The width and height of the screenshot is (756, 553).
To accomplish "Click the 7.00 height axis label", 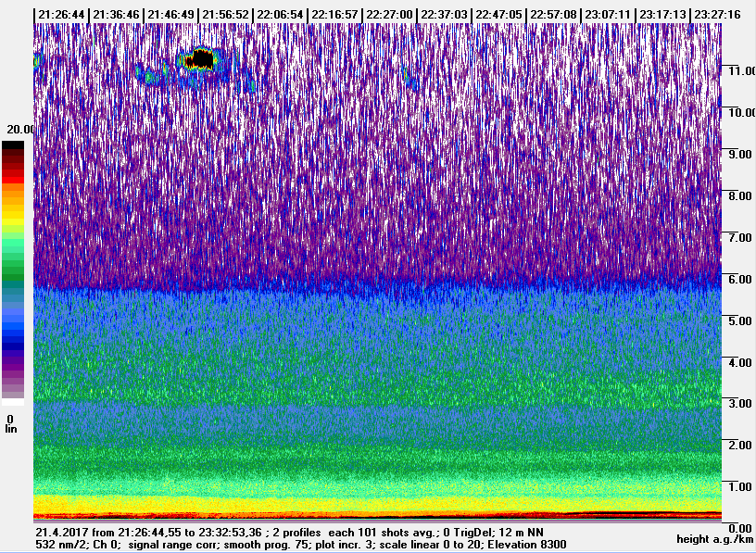I will coord(739,237).
